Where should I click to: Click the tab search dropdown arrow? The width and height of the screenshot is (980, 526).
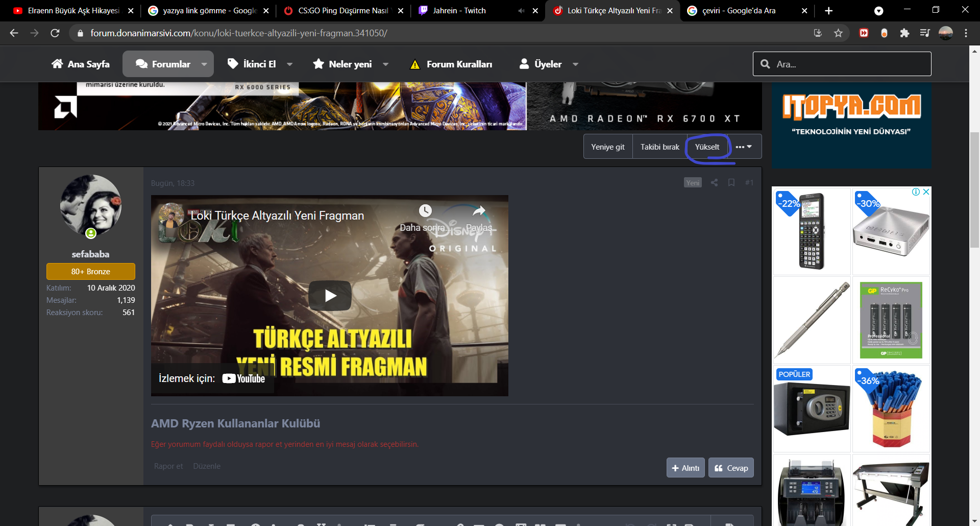point(878,11)
